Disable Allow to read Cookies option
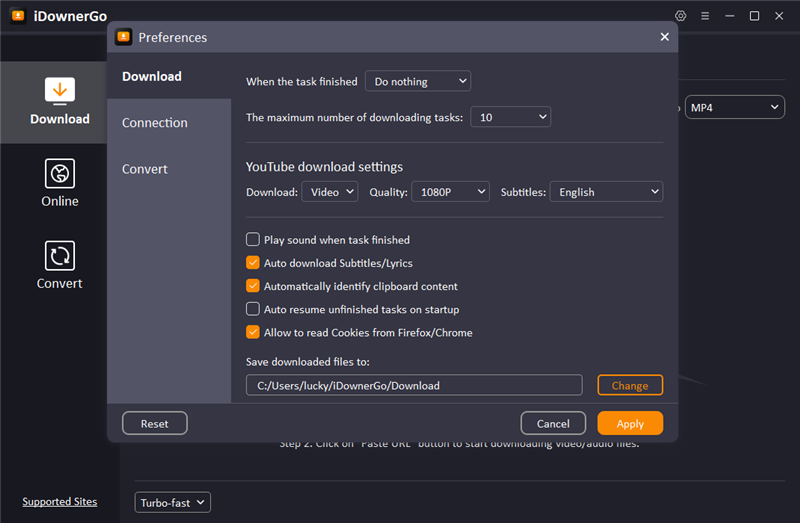800x523 pixels. coord(253,333)
